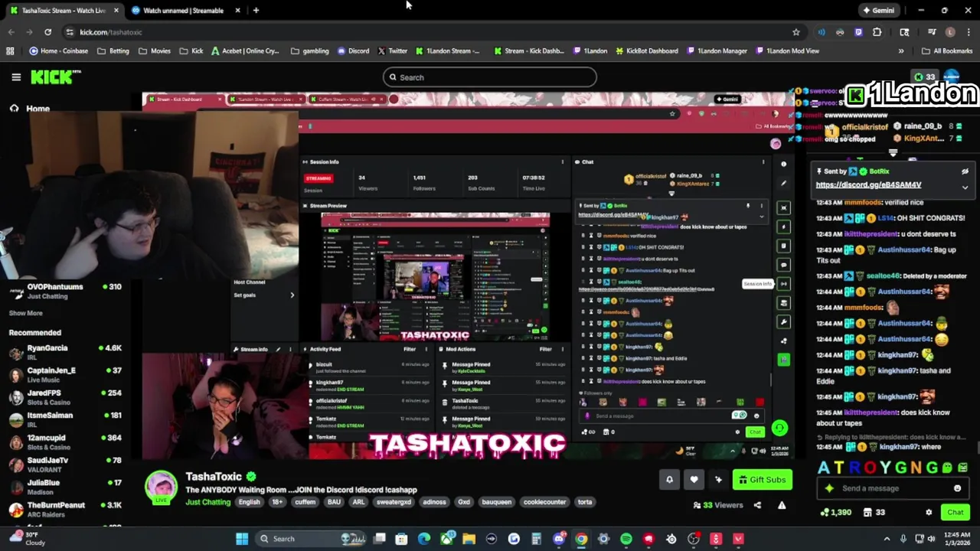Open KickBot Dashboard bookmark
Viewport: 980px width, 551px height.
coord(645,51)
